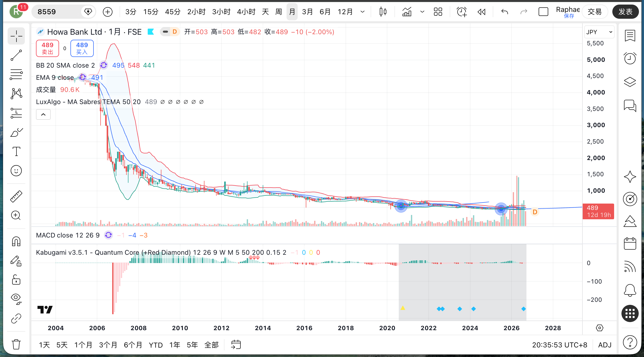
Task: Click the dividend D marker on chart
Action: click(x=535, y=212)
